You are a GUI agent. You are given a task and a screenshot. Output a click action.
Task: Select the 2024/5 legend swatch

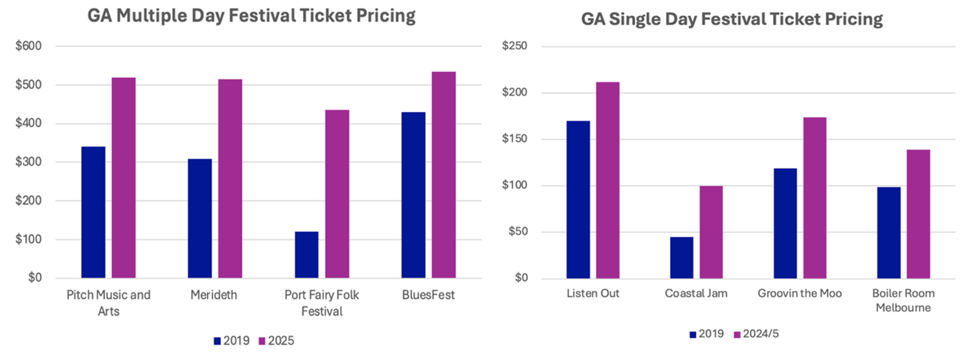(x=737, y=334)
